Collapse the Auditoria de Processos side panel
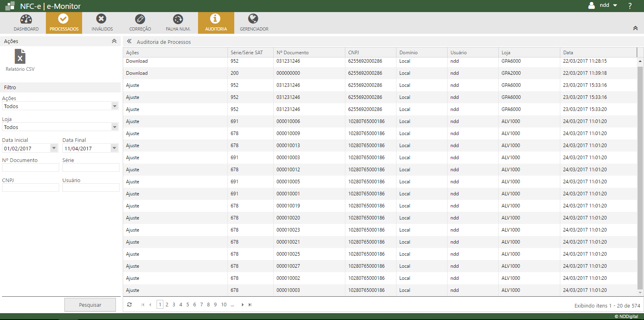This screenshot has width=644, height=320. click(129, 41)
